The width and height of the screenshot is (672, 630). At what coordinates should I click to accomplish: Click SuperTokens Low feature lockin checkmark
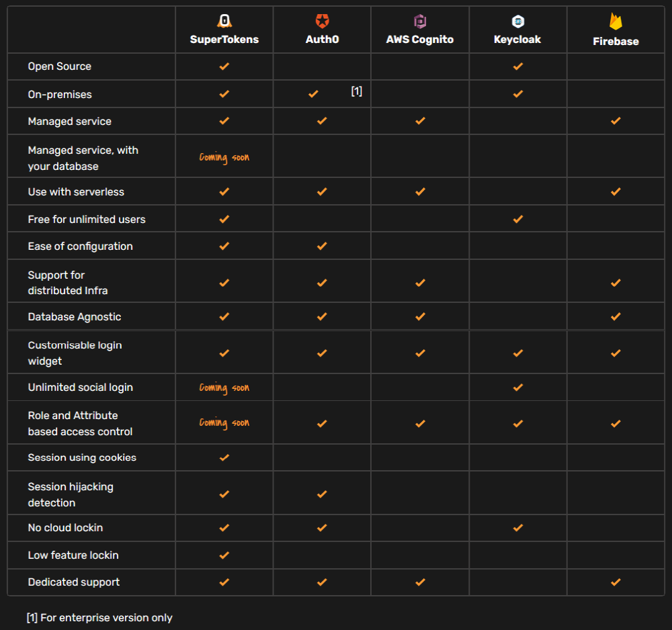pos(224,555)
